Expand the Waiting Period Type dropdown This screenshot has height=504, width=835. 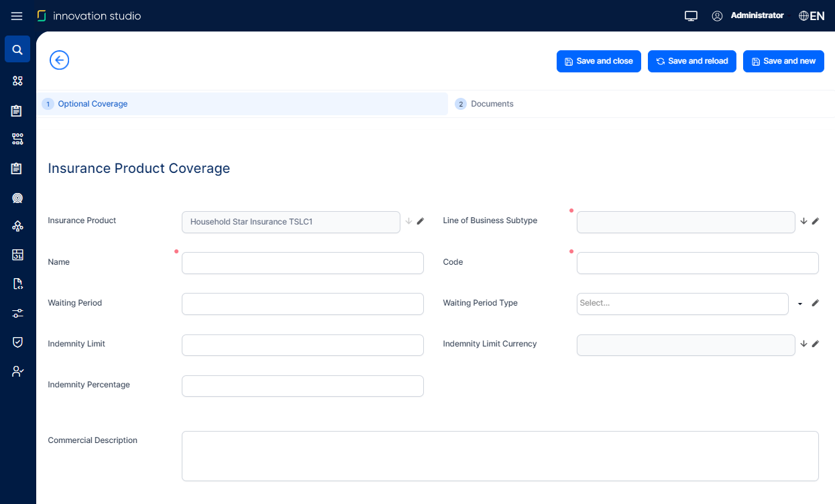(800, 304)
